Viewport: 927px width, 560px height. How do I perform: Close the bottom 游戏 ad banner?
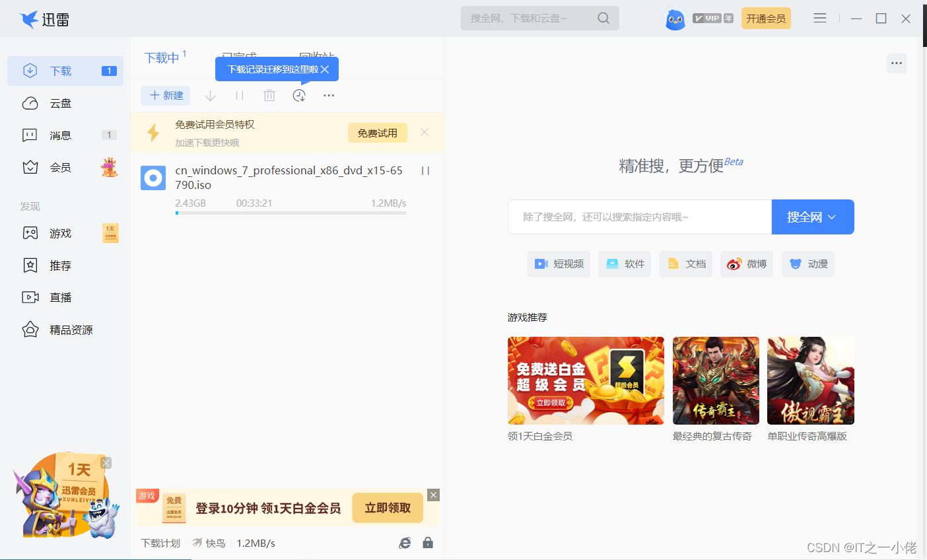point(433,495)
